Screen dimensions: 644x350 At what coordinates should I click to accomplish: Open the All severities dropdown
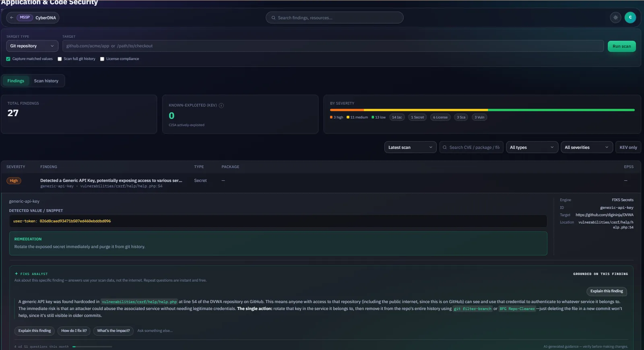[587, 147]
